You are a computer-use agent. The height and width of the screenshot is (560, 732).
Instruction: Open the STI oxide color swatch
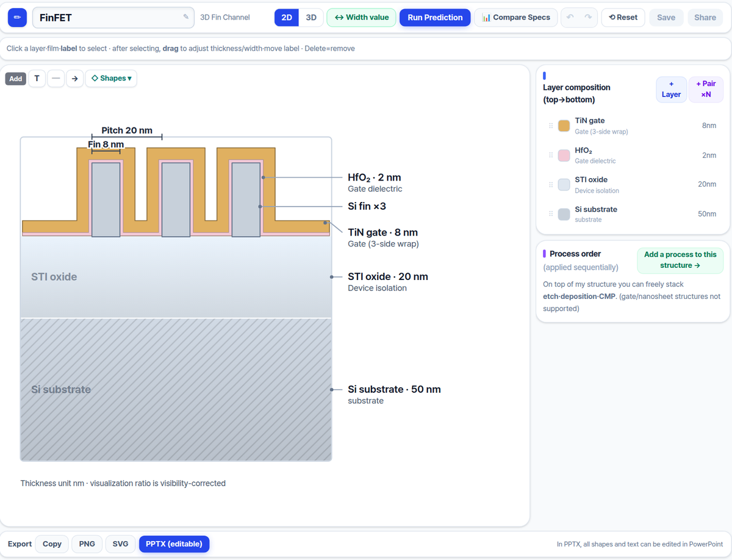[564, 185]
